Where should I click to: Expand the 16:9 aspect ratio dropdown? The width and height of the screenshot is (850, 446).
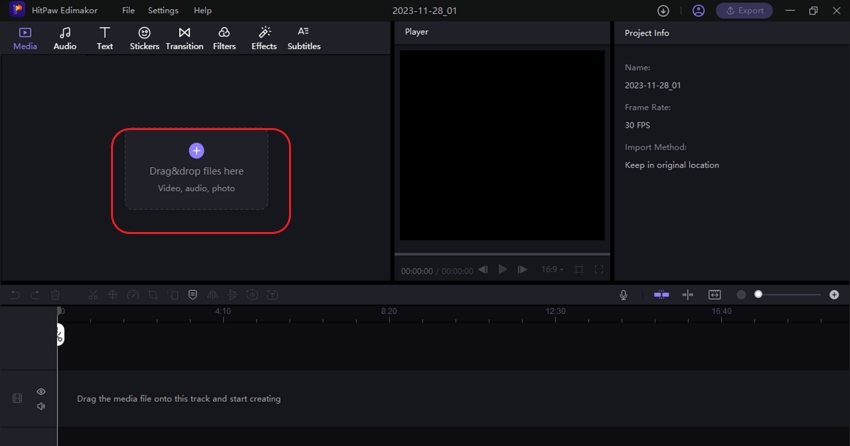553,270
